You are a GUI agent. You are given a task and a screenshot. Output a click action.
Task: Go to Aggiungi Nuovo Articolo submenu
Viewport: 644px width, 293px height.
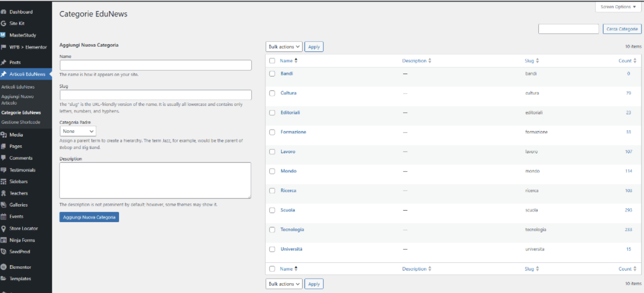coord(17,100)
